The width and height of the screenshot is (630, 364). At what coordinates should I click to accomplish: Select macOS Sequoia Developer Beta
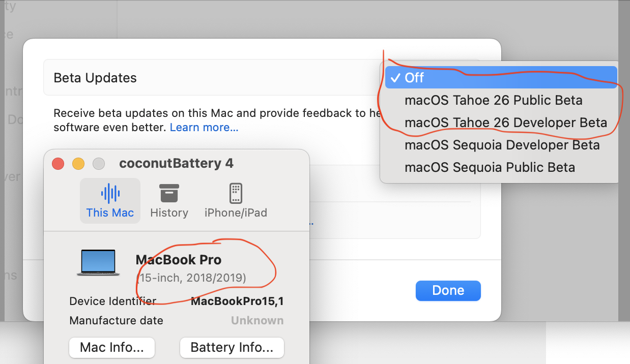pos(502,145)
